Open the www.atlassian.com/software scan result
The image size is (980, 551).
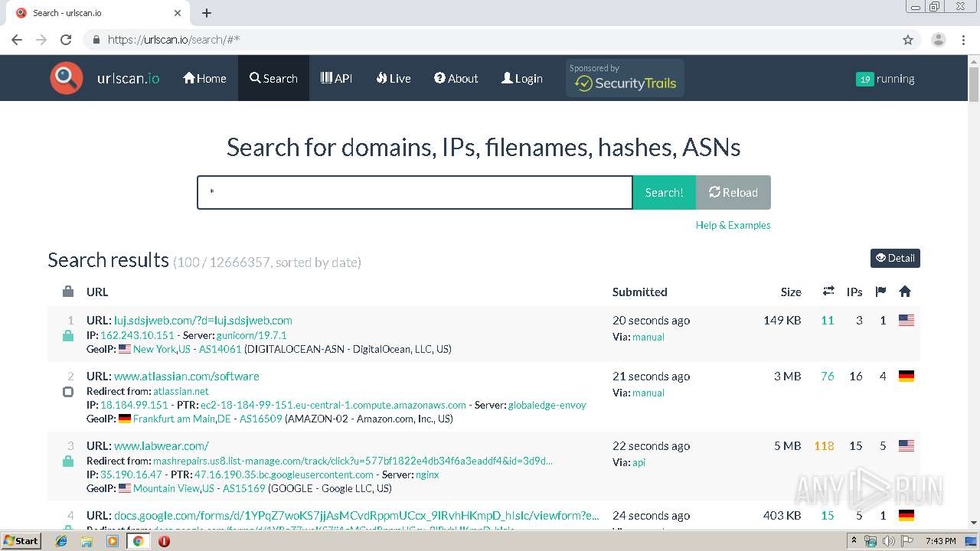(x=187, y=376)
